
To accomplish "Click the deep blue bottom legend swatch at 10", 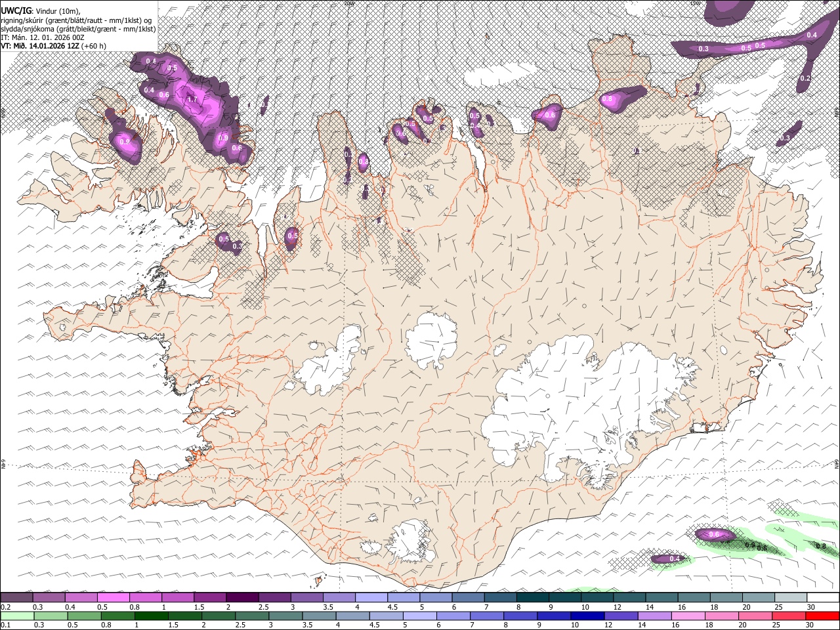I will point(587,616).
